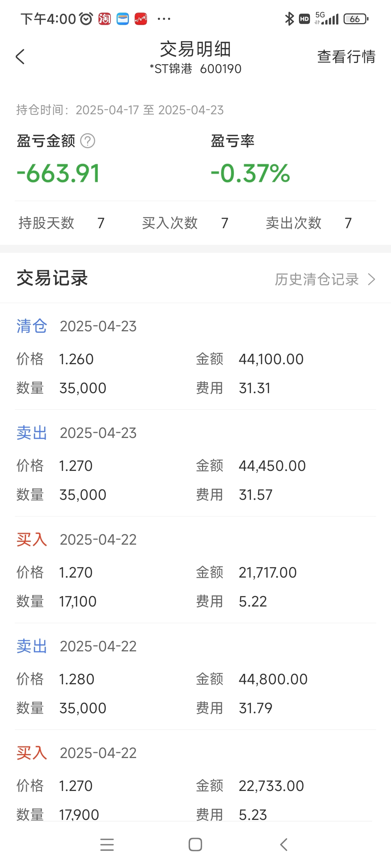Viewport: 391px width, 868px height.
Task: Expand the chevron next to 历史清仓记录
Action: (x=371, y=279)
